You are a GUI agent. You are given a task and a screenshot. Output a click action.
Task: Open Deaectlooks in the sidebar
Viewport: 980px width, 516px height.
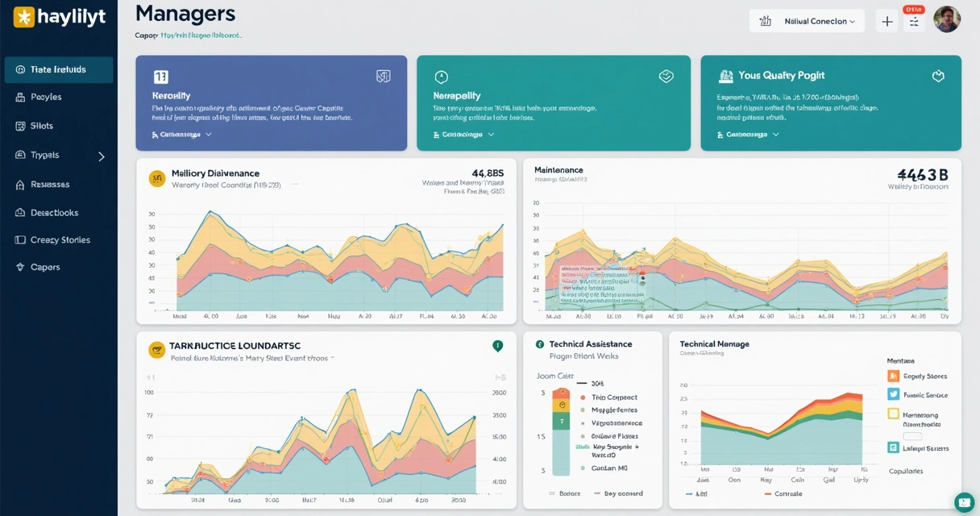click(x=55, y=213)
